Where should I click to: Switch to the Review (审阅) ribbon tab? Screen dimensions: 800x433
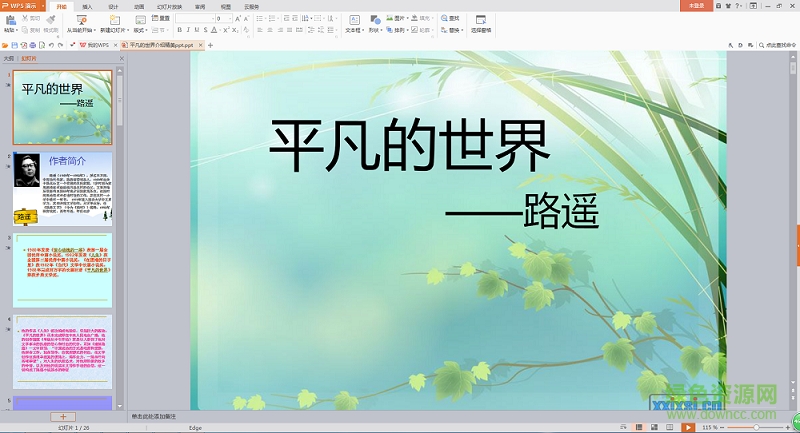200,7
